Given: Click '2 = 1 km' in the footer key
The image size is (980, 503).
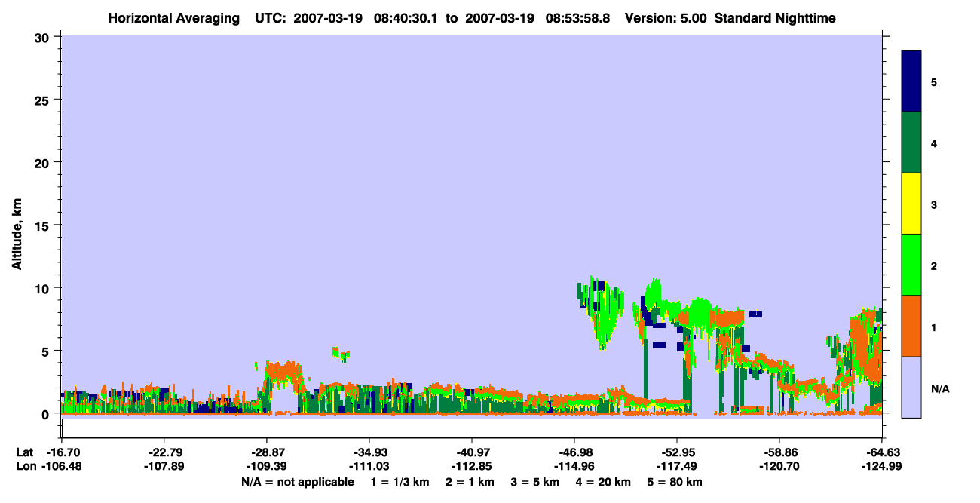Looking at the screenshot, I should [x=470, y=482].
